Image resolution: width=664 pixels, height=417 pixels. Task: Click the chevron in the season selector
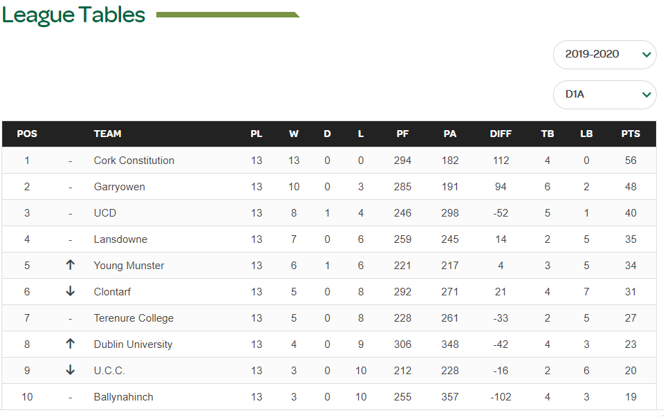(646, 55)
